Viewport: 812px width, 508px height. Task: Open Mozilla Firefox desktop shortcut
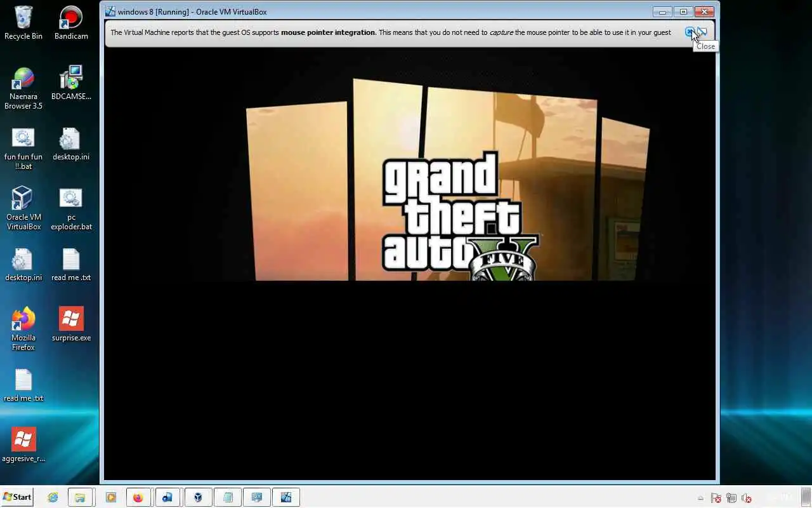(23, 329)
